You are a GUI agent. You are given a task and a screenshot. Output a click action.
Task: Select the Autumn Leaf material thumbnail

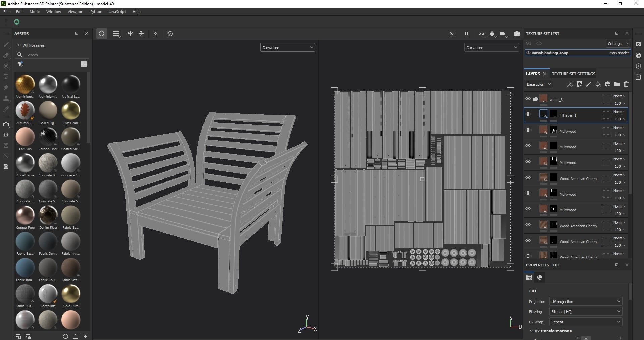[x=25, y=111]
